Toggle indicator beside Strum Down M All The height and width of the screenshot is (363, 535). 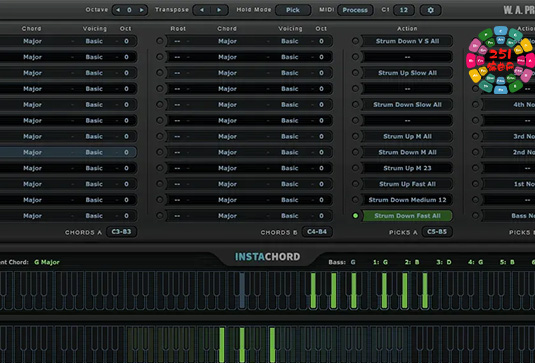coord(355,152)
